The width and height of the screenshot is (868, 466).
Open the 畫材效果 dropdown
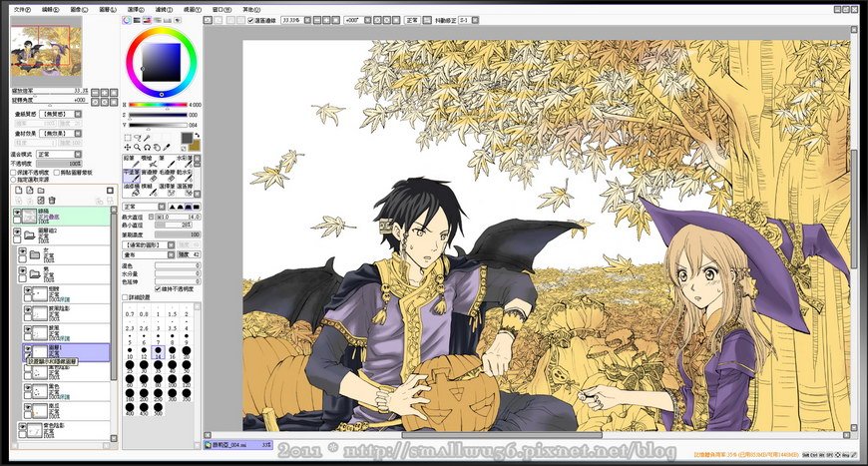(60, 134)
